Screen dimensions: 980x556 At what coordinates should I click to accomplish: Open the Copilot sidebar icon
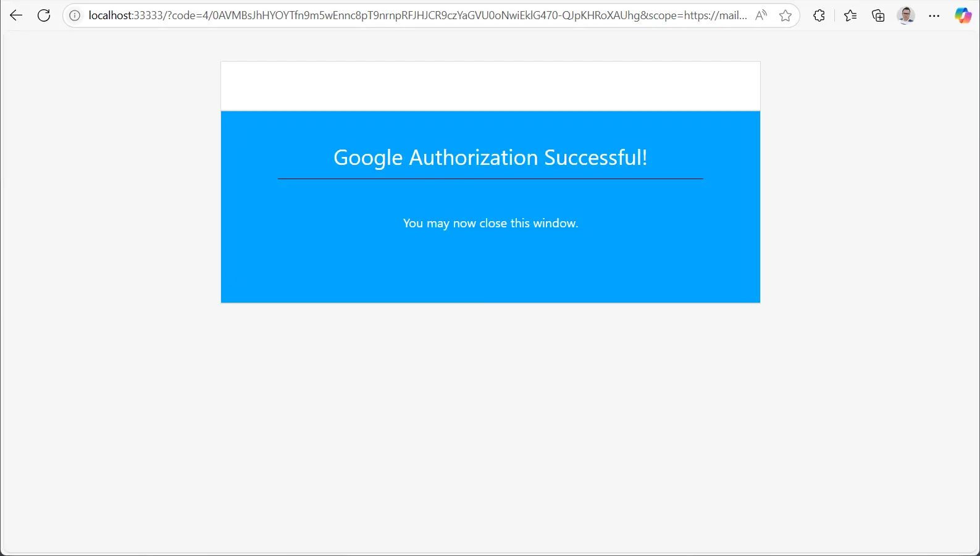coord(963,15)
